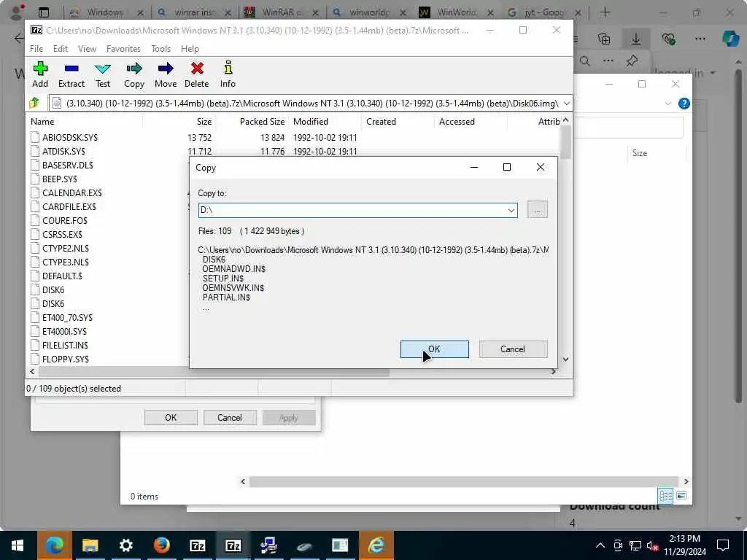The image size is (747, 560).
Task: Select CALENDAR.EX$ file
Action: click(72, 192)
